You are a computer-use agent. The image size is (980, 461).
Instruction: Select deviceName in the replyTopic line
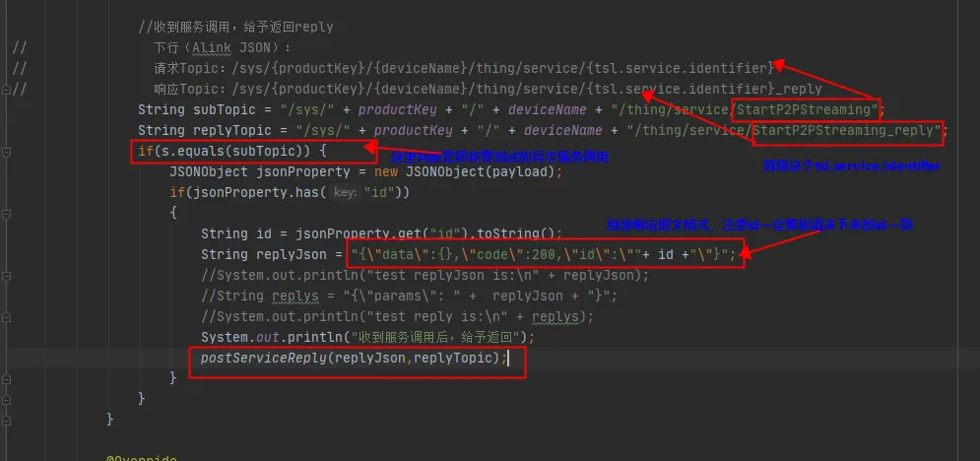click(563, 131)
